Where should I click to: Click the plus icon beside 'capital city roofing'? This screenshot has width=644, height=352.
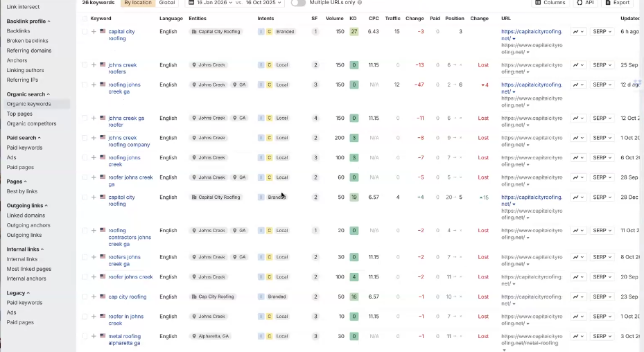[x=94, y=32]
